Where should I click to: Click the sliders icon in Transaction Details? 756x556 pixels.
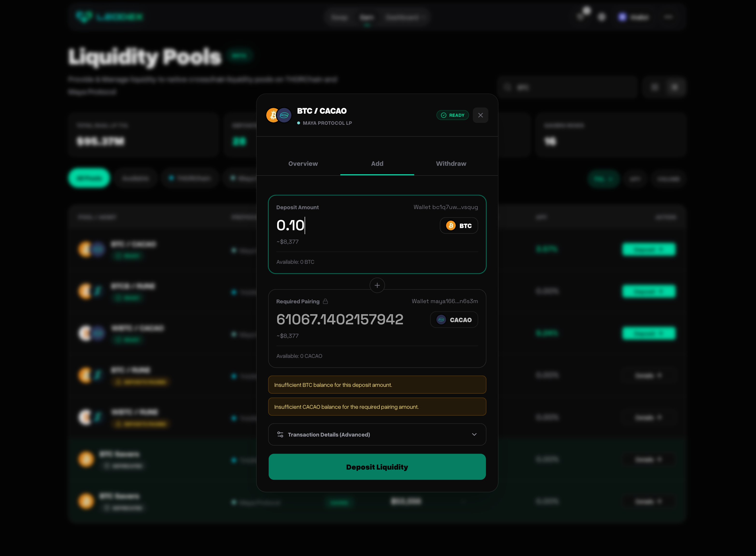[280, 435]
